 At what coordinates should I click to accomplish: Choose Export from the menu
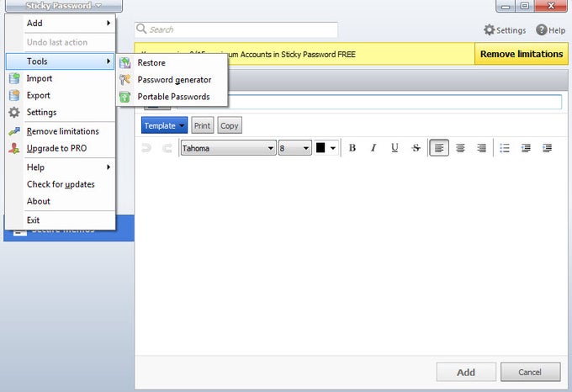(61, 95)
